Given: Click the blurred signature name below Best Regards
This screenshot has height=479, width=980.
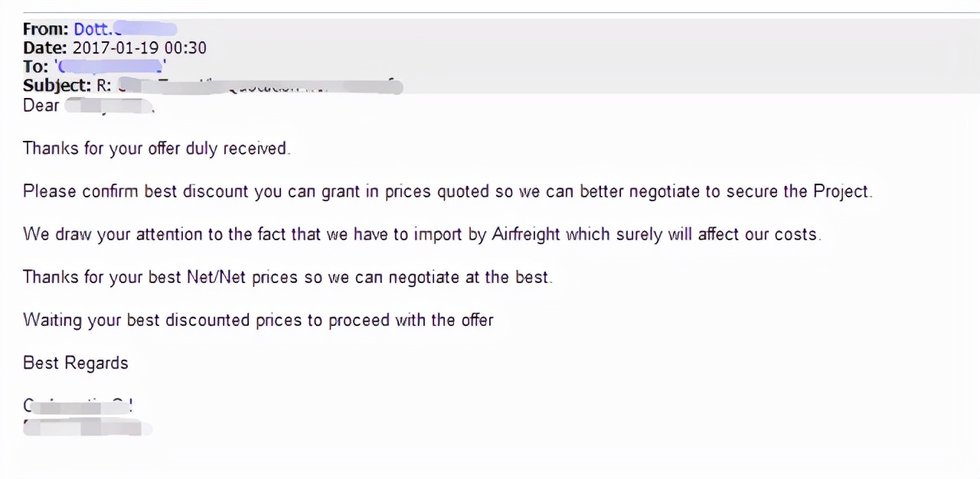Looking at the screenshot, I should point(79,406).
